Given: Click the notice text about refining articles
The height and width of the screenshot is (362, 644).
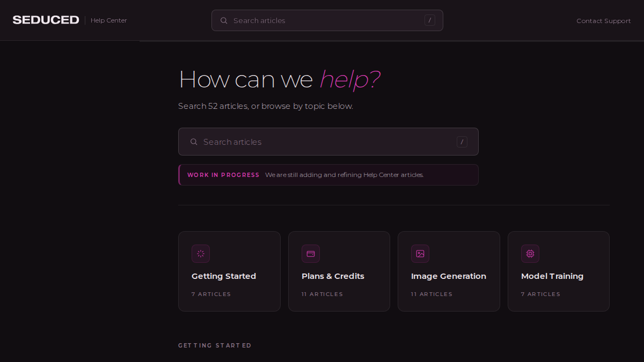Looking at the screenshot, I should click(x=345, y=175).
